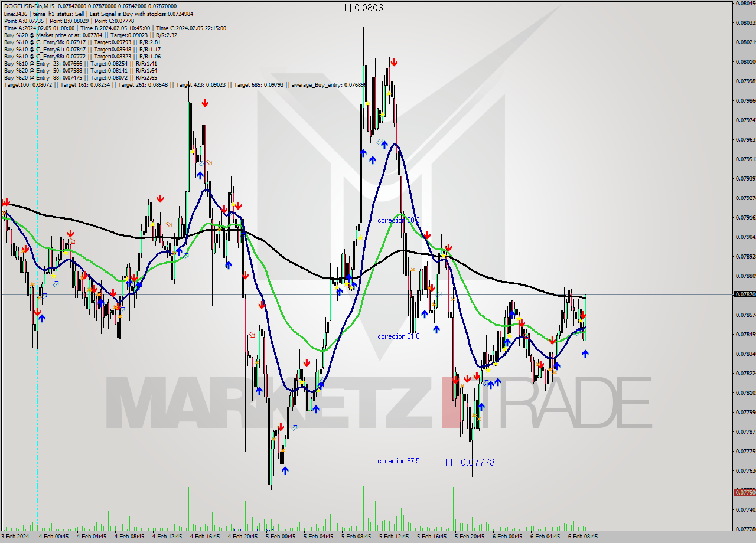The height and width of the screenshot is (543, 756).
Task: Click the 0.07916 price axis label
Action: [x=745, y=217]
